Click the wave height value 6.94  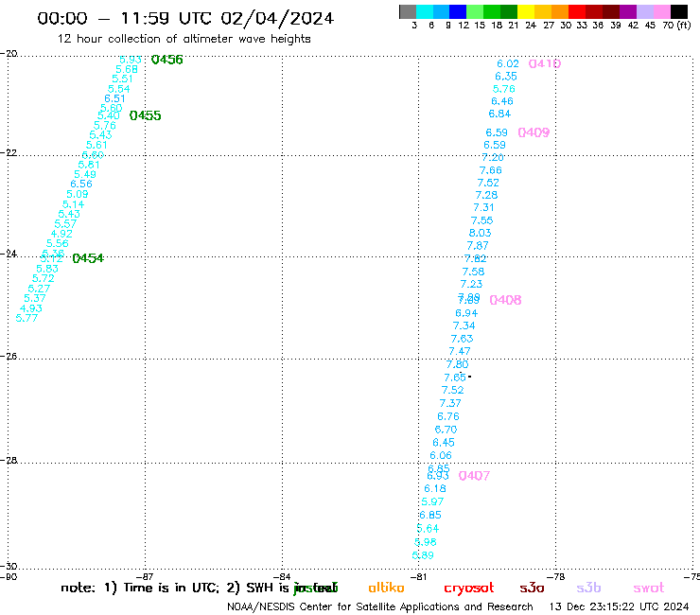466,313
